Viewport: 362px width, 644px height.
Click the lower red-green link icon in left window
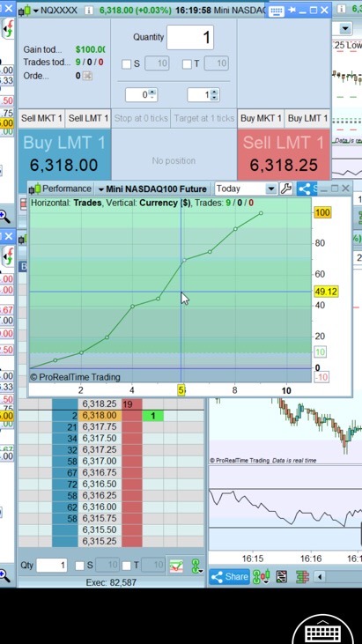[8, 257]
